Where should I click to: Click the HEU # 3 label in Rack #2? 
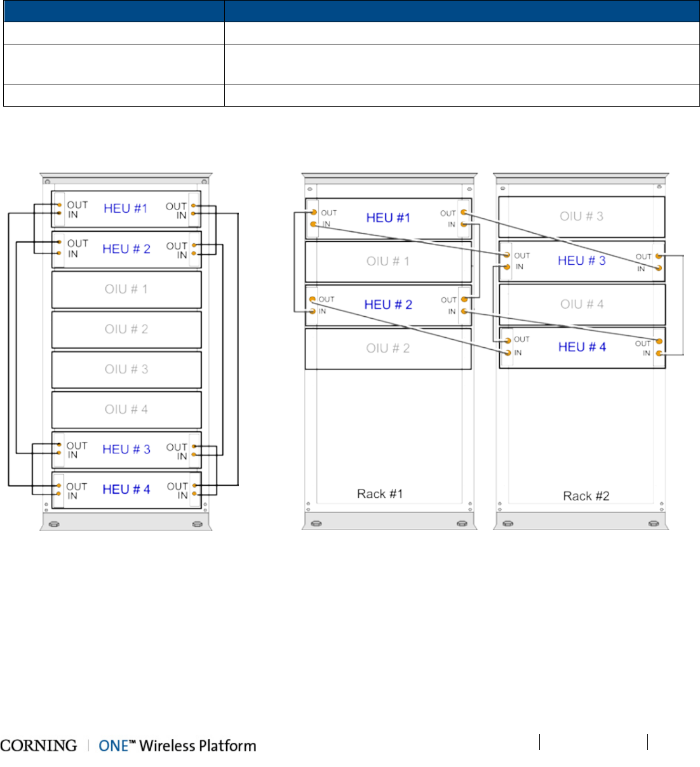tap(582, 261)
